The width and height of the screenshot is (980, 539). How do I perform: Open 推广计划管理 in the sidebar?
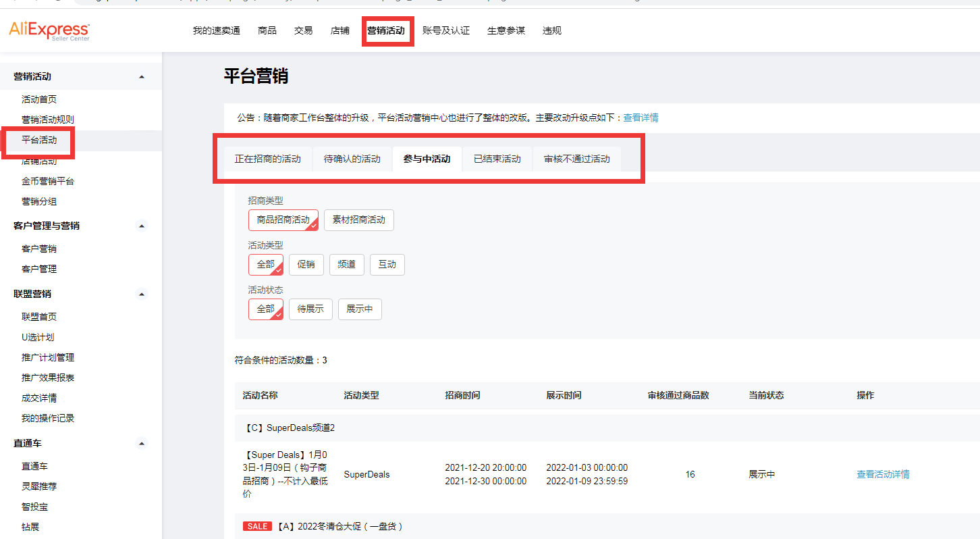coord(48,357)
